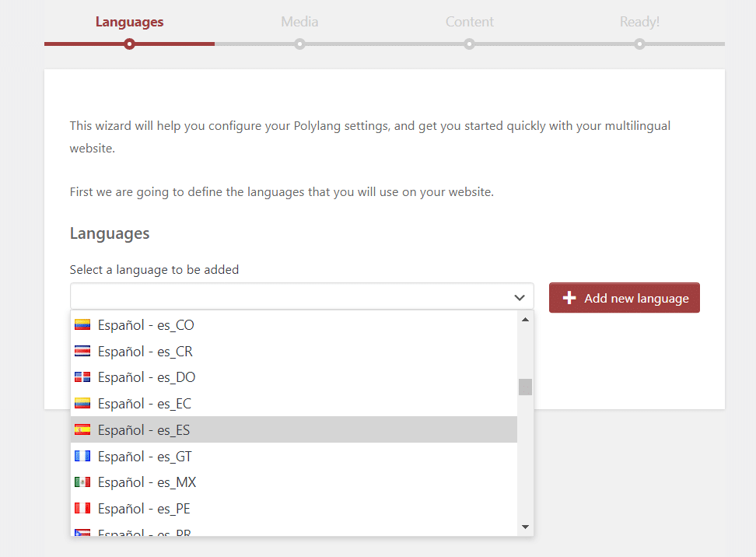Viewport: 756px width, 557px height.
Task: Collapse the language dropdown with its chevron
Action: coord(520,297)
